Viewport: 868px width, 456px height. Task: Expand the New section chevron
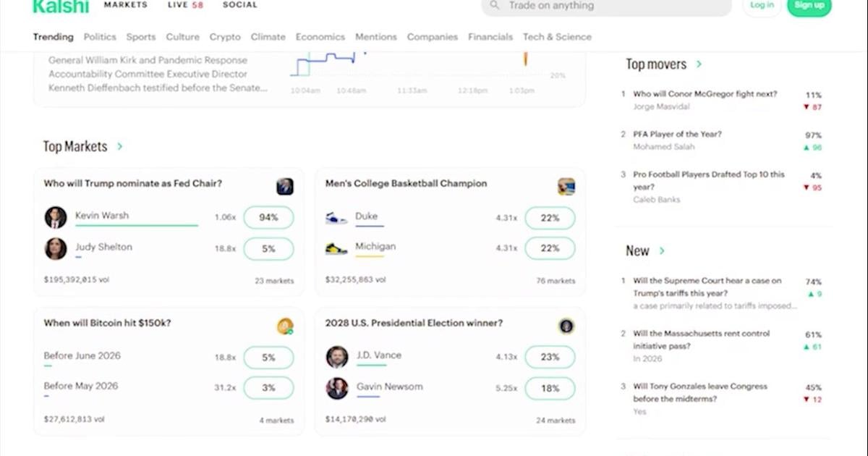pos(662,251)
